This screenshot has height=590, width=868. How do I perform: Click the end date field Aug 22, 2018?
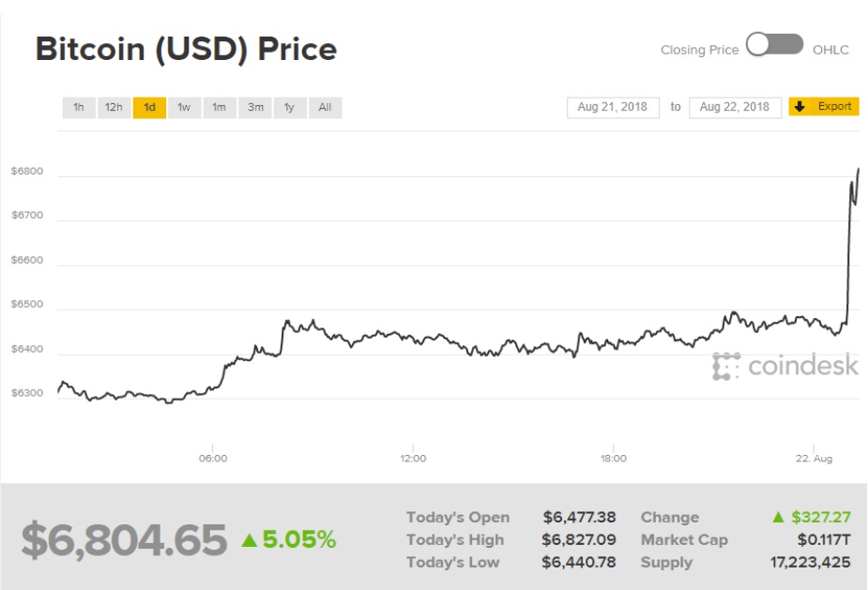735,107
